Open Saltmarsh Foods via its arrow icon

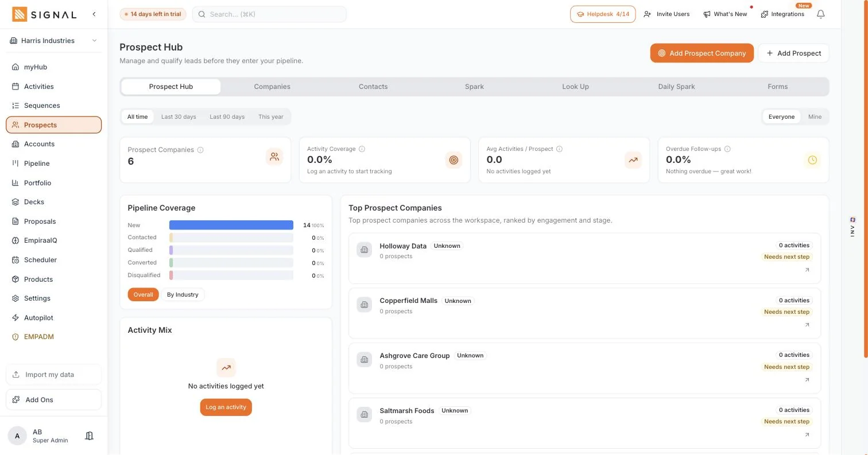pyautogui.click(x=807, y=435)
